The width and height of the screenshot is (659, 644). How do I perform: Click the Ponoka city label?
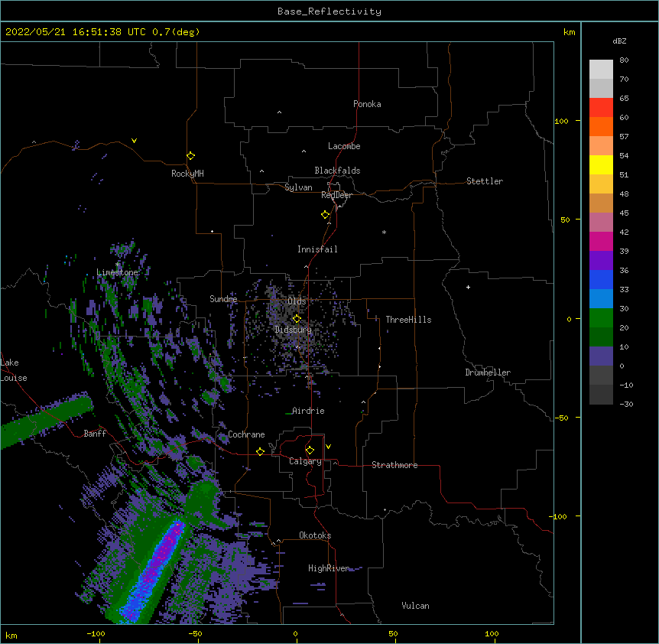tap(367, 104)
